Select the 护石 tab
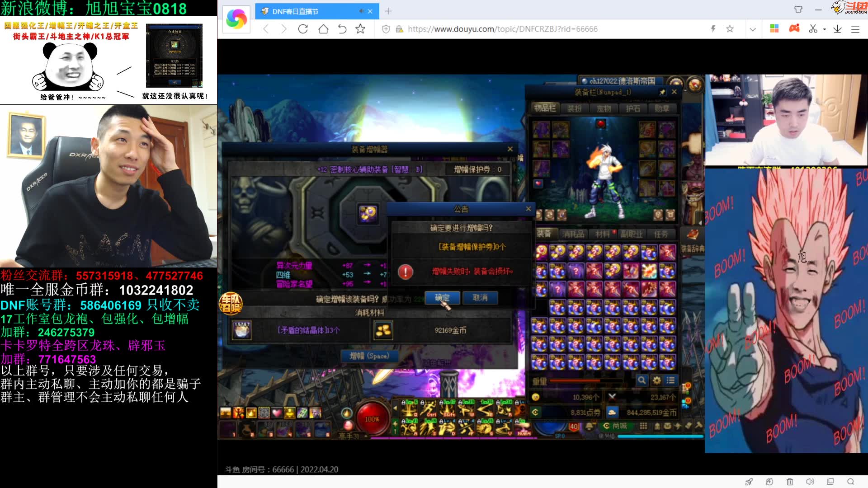Viewport: 868px width, 488px height. pyautogui.click(x=632, y=108)
